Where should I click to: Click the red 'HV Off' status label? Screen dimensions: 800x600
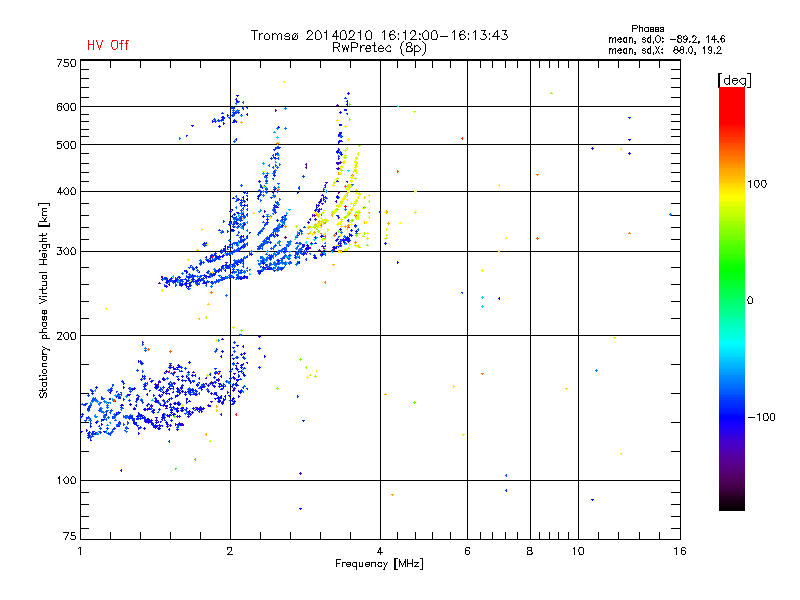tap(108, 45)
